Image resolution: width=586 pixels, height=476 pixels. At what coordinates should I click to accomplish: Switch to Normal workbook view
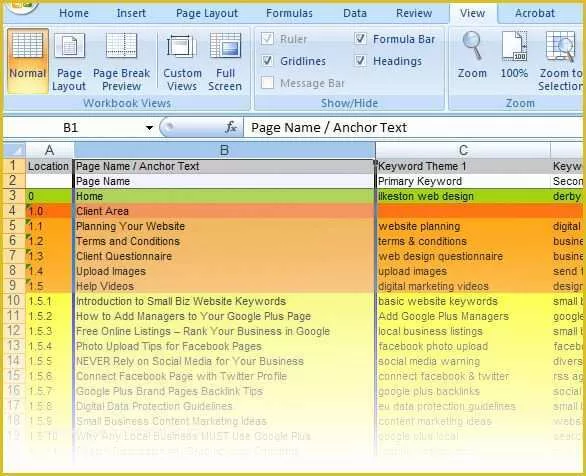pos(28,61)
